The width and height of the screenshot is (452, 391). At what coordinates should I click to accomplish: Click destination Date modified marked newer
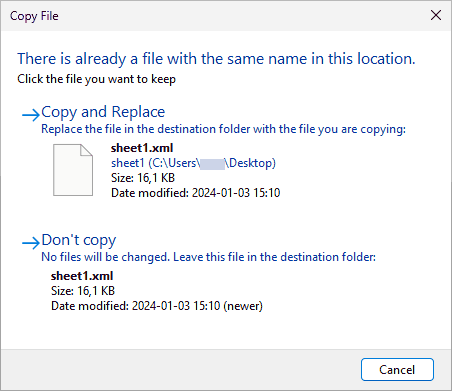(x=157, y=306)
